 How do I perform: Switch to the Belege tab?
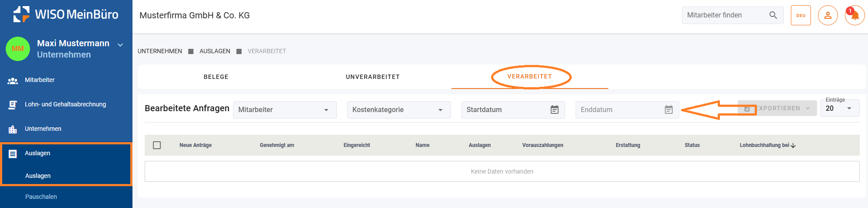click(x=216, y=77)
